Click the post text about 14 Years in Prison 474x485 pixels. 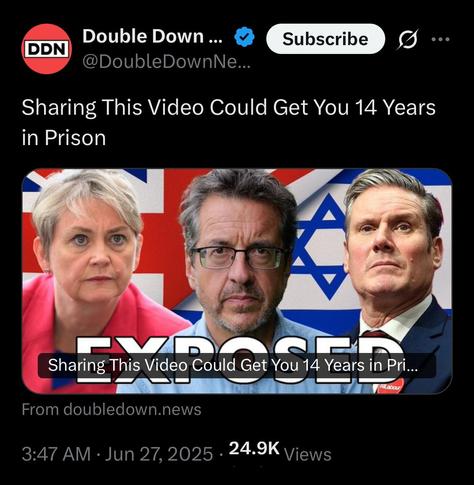coord(228,122)
